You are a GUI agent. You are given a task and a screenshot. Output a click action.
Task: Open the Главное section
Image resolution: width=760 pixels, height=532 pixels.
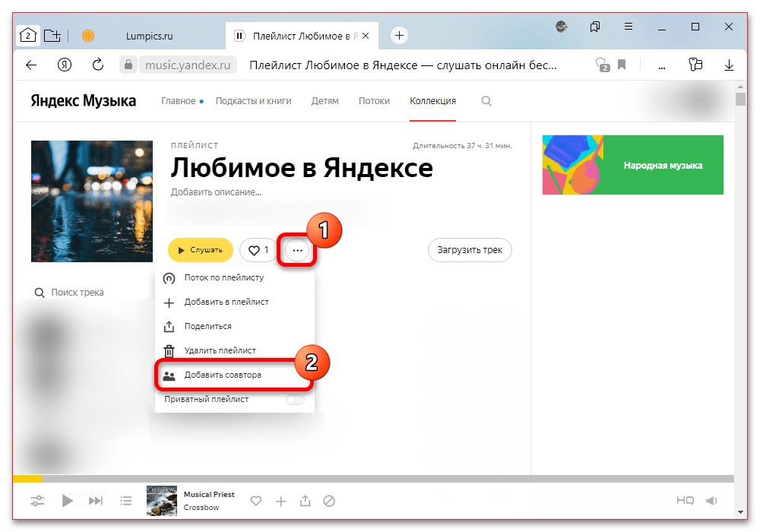179,101
